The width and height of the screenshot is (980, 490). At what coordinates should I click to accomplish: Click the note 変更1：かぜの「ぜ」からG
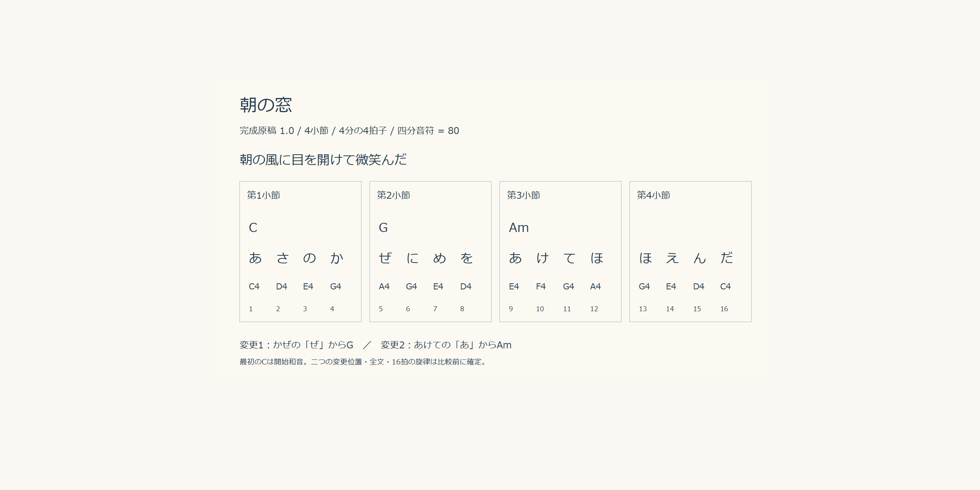pyautogui.click(x=296, y=345)
